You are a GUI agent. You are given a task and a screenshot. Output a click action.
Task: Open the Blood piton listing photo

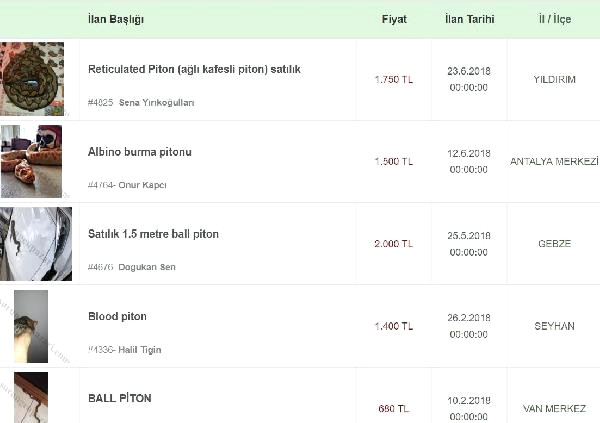(31, 326)
